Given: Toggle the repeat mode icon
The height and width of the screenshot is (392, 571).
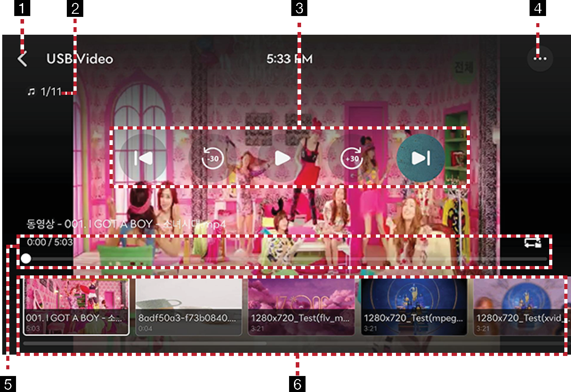Looking at the screenshot, I should click(x=533, y=243).
